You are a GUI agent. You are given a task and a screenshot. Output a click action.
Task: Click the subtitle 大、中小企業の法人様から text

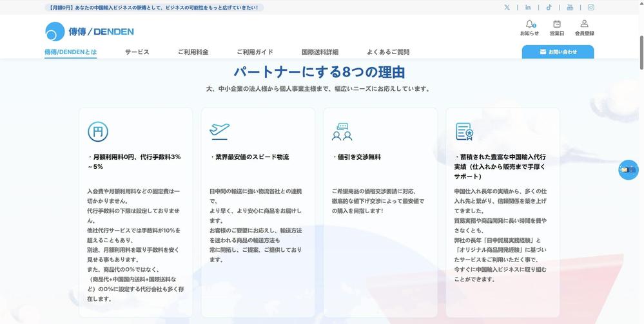(318, 89)
